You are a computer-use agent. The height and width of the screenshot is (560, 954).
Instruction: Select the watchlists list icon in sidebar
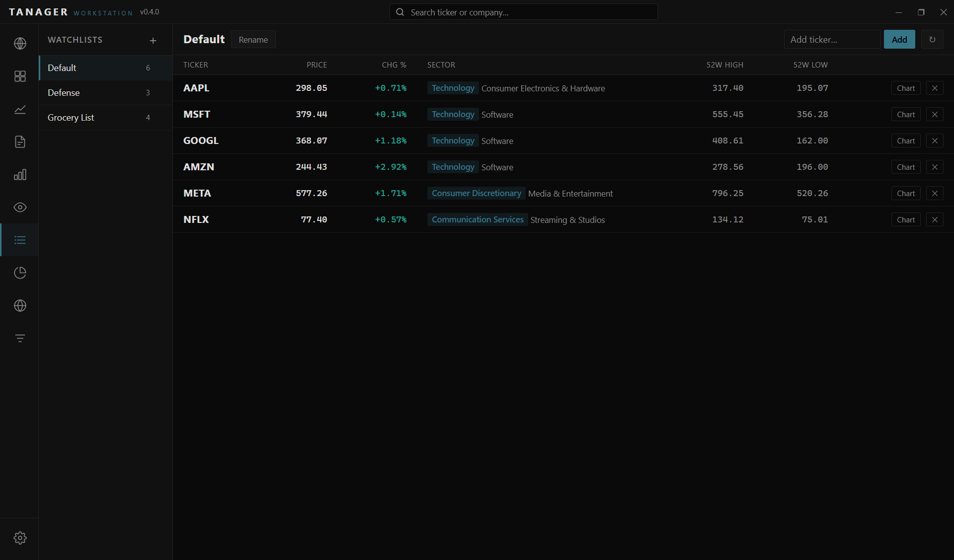20,240
